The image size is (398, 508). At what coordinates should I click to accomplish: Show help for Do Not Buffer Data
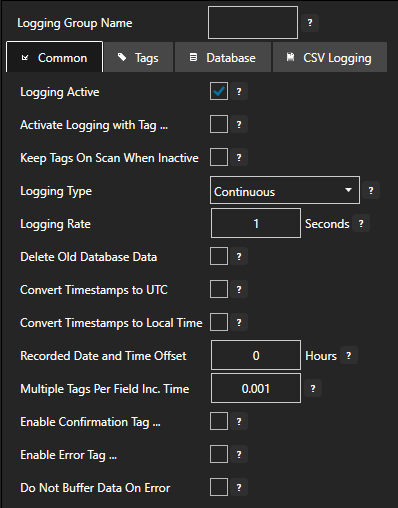239,487
